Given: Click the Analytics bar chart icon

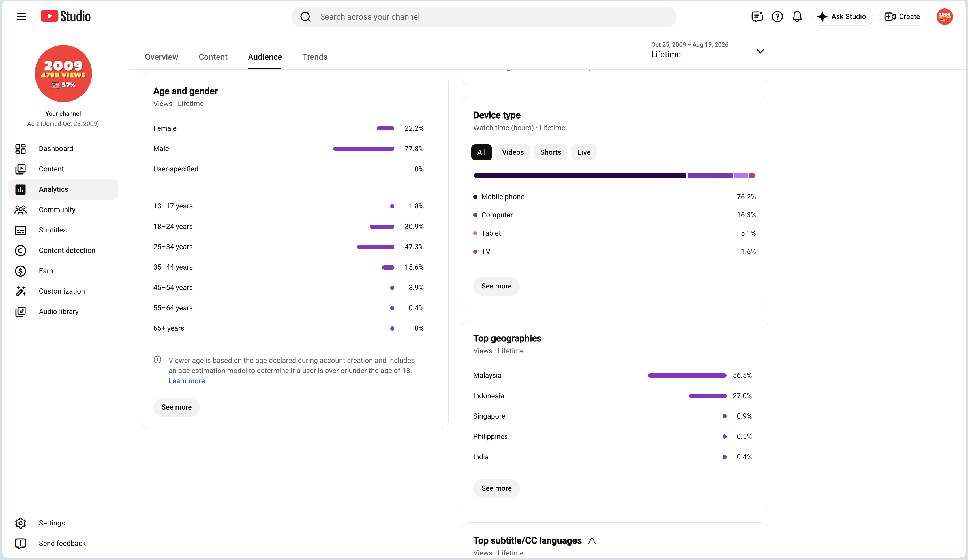Looking at the screenshot, I should (x=20, y=189).
